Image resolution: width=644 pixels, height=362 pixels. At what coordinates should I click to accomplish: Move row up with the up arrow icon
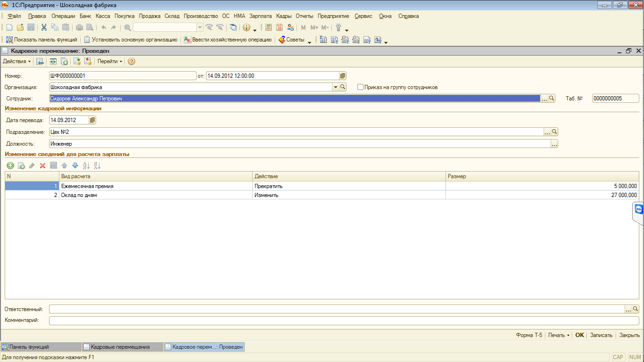coord(64,165)
